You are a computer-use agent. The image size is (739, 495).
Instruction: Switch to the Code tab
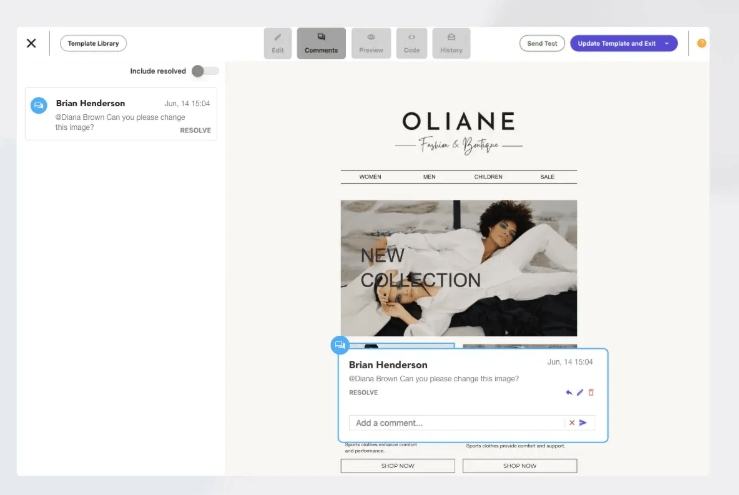(411, 43)
